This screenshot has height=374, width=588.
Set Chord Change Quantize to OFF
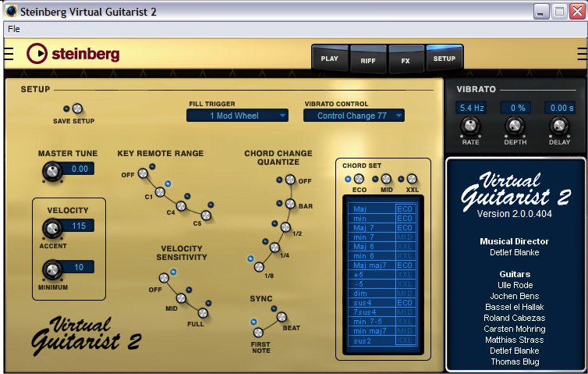pyautogui.click(x=290, y=180)
